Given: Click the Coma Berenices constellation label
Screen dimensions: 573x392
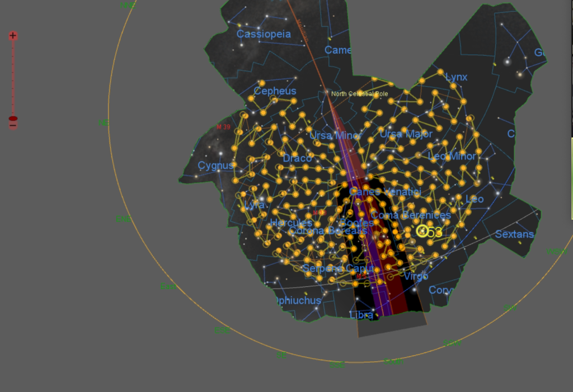Looking at the screenshot, I should [411, 215].
